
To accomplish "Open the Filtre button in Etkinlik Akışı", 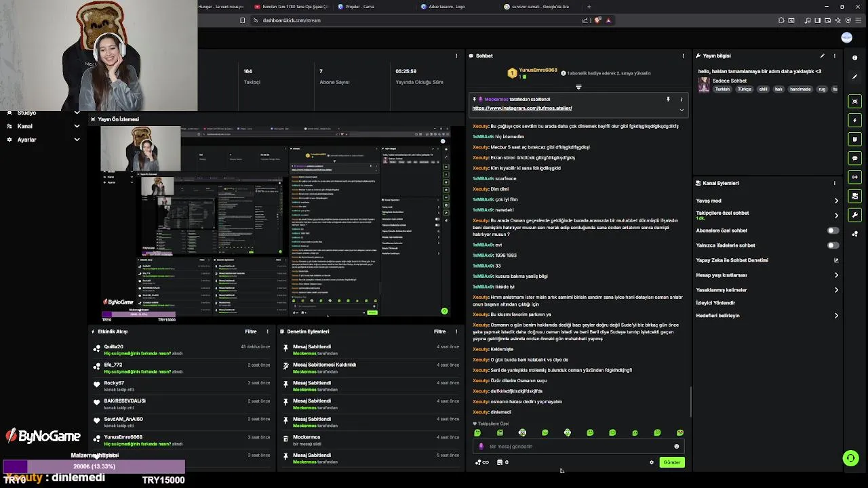I will 251,331.
